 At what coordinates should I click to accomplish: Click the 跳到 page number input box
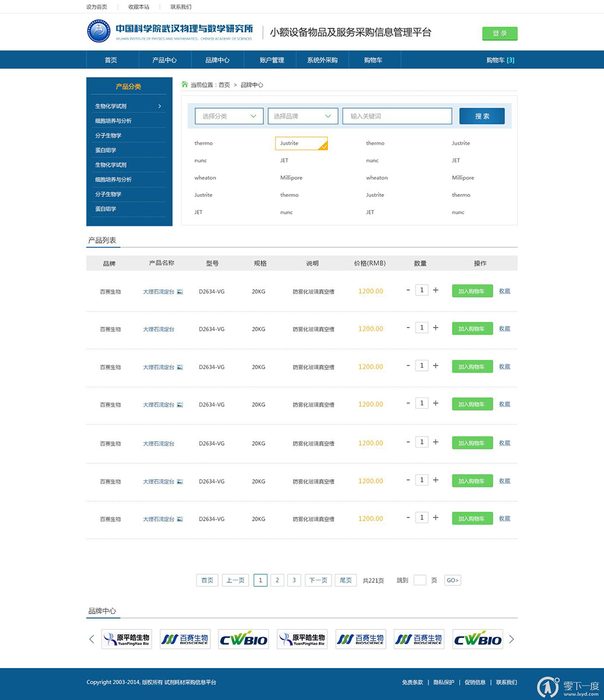(420, 580)
